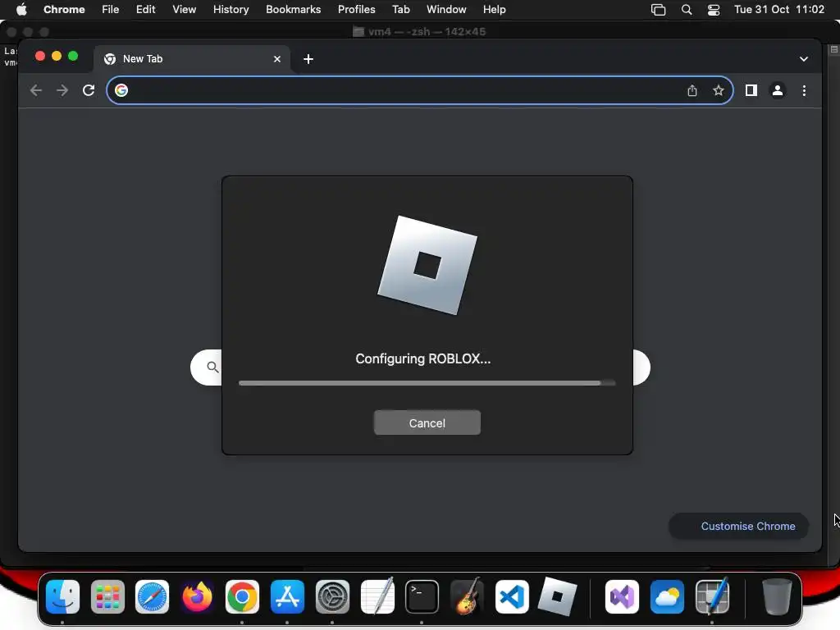The width and height of the screenshot is (840, 630).
Task: Open TextEdit from the Dock
Action: [377, 596]
